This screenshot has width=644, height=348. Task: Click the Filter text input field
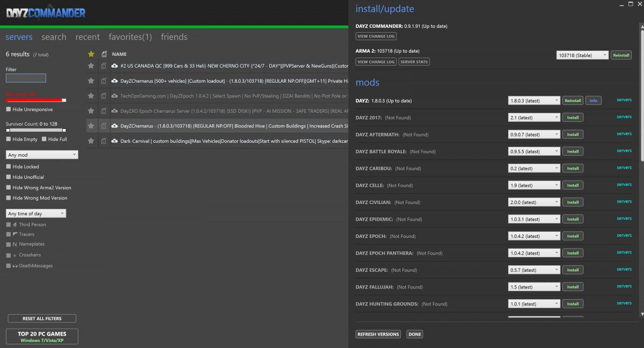(x=26, y=78)
